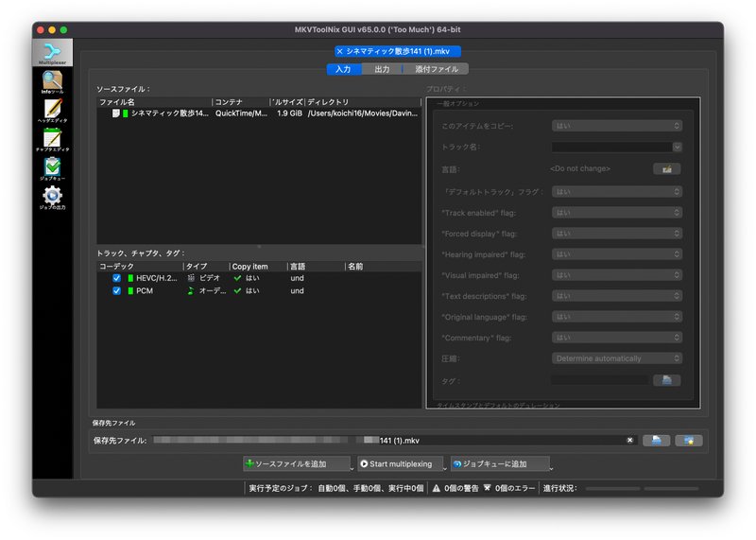Open the Original language flag dropdown
756x540 pixels.
617,317
